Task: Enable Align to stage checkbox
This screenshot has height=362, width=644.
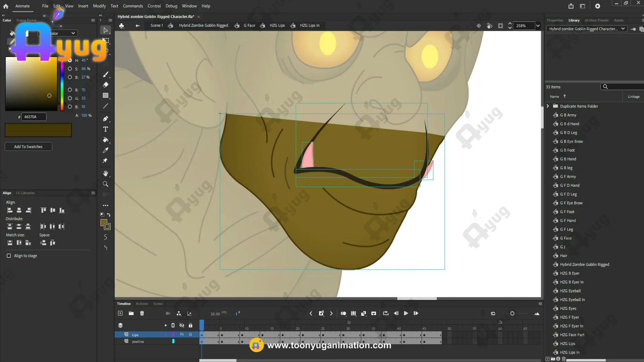Action: 9,256
